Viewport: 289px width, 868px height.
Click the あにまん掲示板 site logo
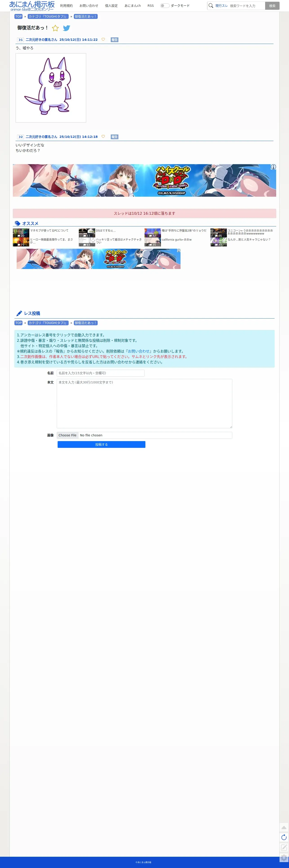(32, 6)
